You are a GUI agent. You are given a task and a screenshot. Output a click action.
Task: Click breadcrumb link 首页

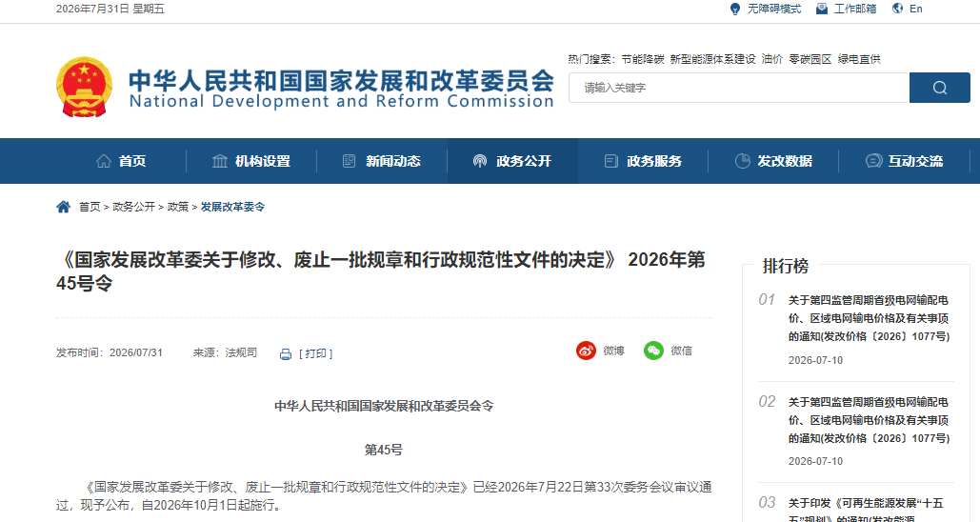(90, 207)
